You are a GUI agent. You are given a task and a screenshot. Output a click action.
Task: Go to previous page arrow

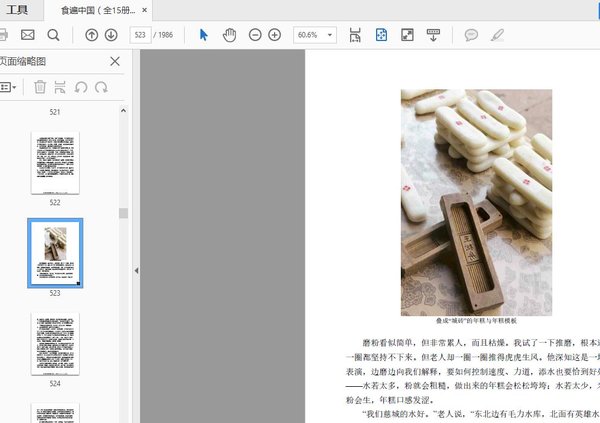pyautogui.click(x=92, y=35)
